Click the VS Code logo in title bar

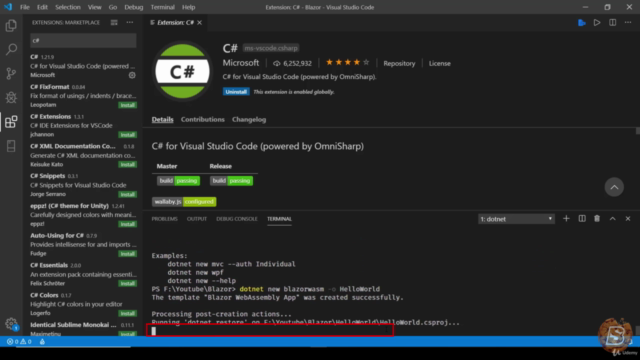coord(8,7)
